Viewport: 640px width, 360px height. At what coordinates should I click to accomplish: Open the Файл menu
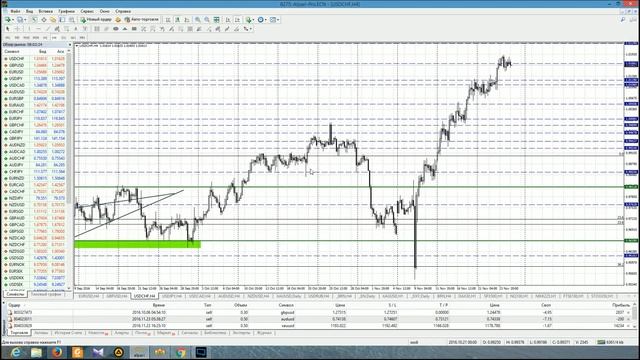click(x=15, y=11)
